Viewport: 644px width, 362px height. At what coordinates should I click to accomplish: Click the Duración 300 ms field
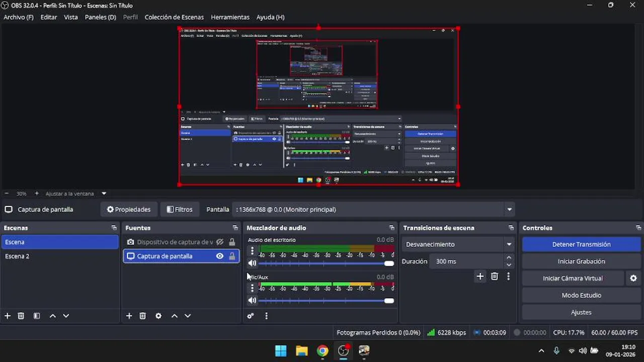[466, 261]
